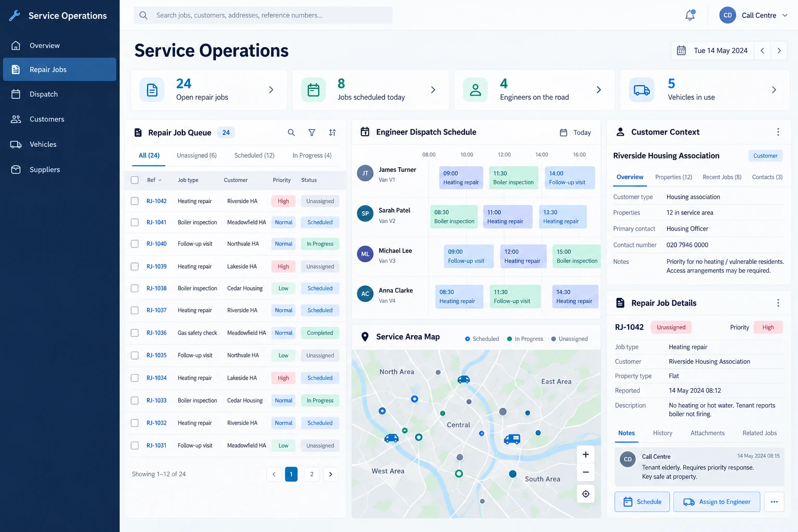Zoom out on the service area map
The width and height of the screenshot is (798, 532).
click(x=586, y=472)
